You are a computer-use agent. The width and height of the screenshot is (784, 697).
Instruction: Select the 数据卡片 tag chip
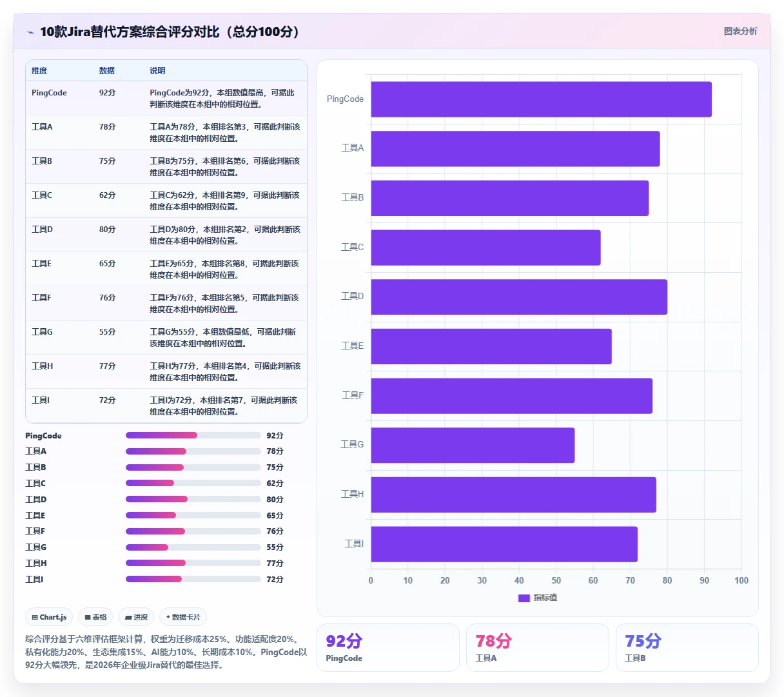click(x=183, y=617)
